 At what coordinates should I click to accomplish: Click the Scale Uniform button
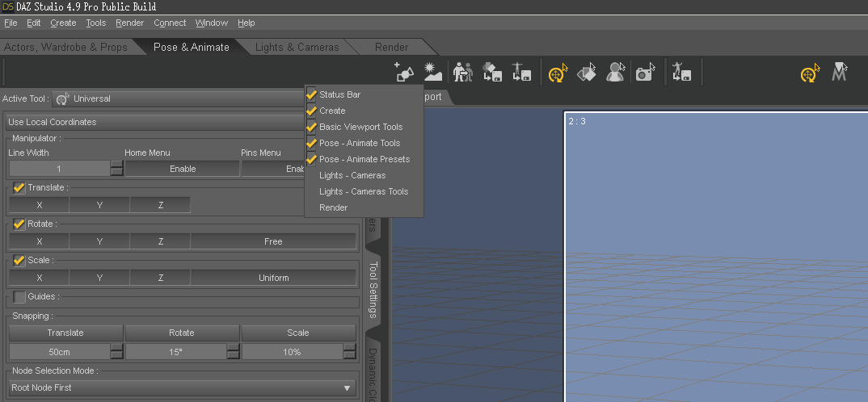click(273, 278)
